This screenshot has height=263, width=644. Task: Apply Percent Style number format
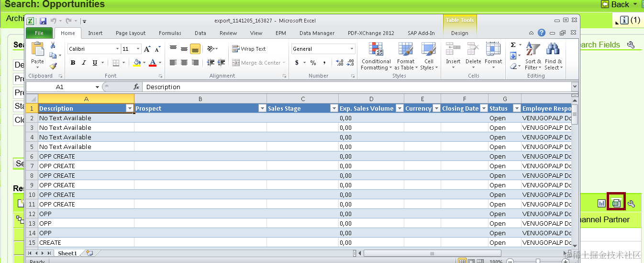coord(313,63)
